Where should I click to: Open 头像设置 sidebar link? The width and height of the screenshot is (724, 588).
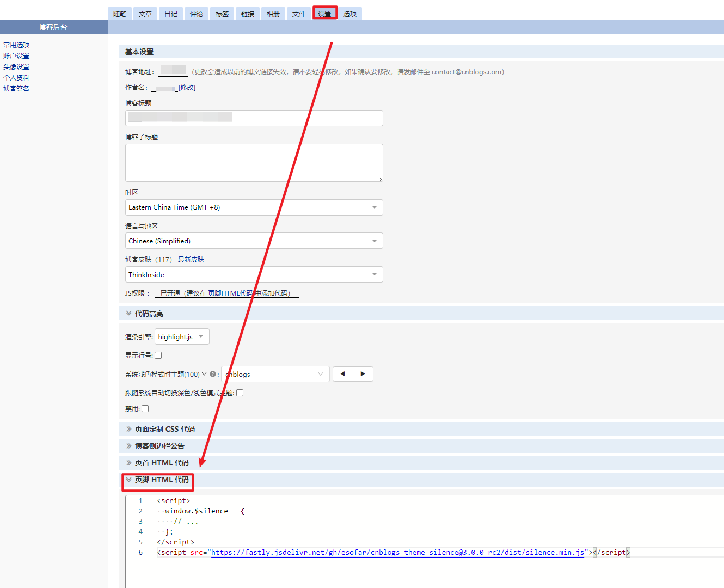coord(16,66)
